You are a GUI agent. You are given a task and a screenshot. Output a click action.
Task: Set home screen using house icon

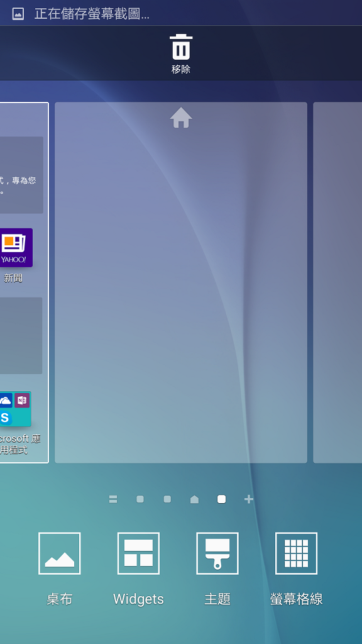click(x=181, y=118)
